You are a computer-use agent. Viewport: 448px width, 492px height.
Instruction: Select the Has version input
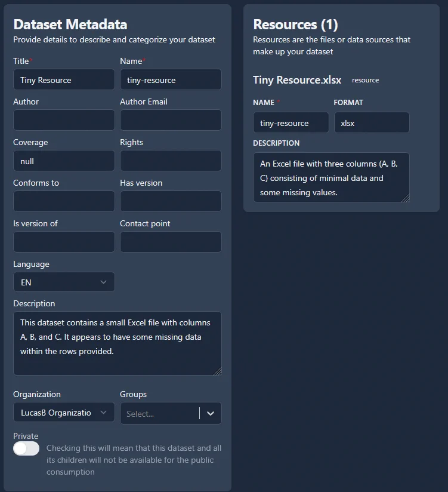(171, 201)
